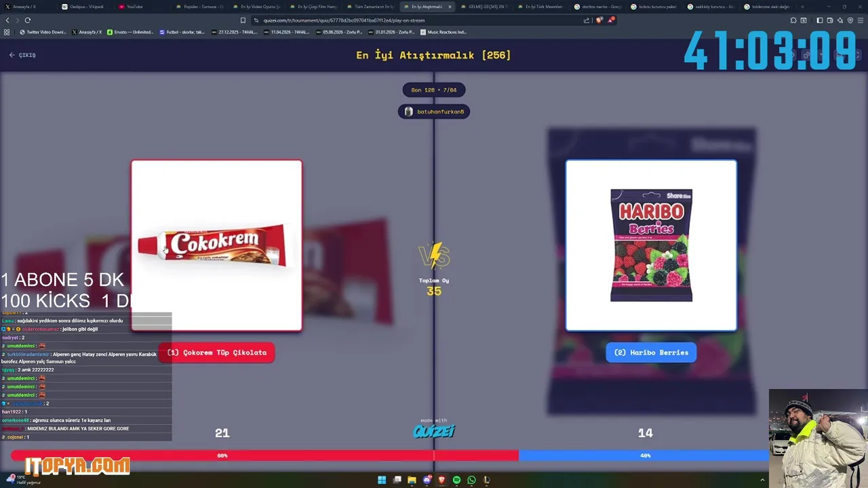This screenshot has width=868, height=488.
Task: Select the Çokokrem tube product image
Action: click(216, 245)
